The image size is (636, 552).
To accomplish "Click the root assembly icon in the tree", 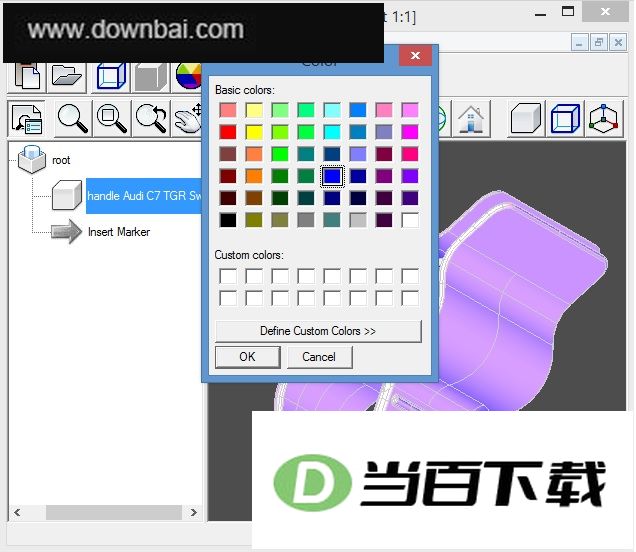I will point(32,160).
